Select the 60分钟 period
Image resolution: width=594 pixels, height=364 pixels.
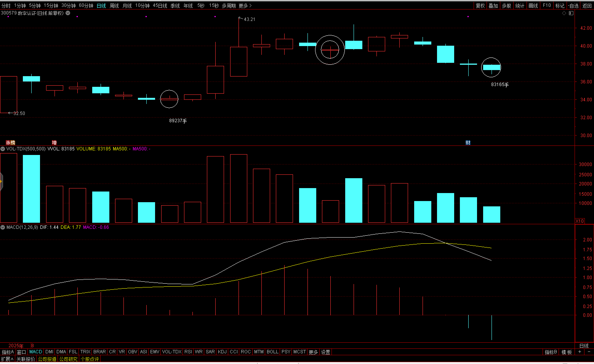86,6
